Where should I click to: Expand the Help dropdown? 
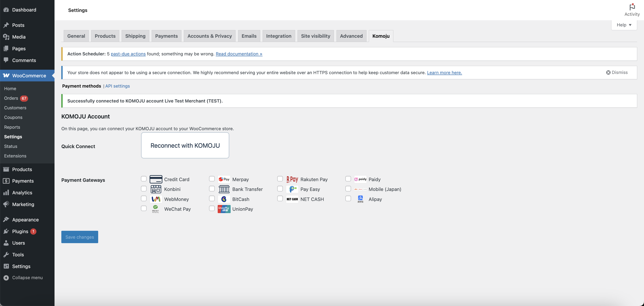click(624, 25)
